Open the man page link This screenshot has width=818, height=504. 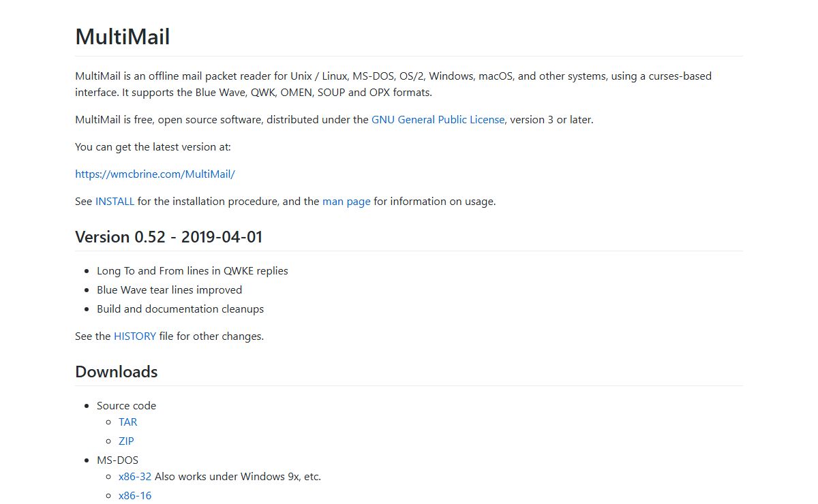point(346,202)
